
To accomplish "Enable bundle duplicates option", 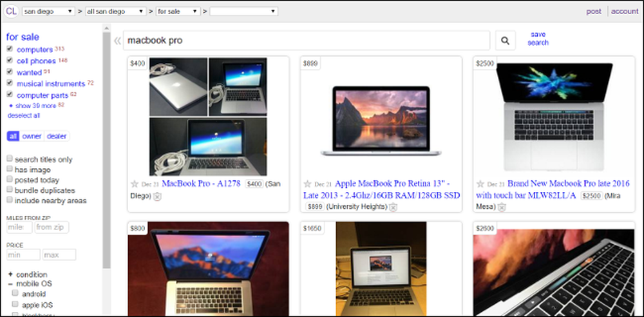I will coord(10,189).
